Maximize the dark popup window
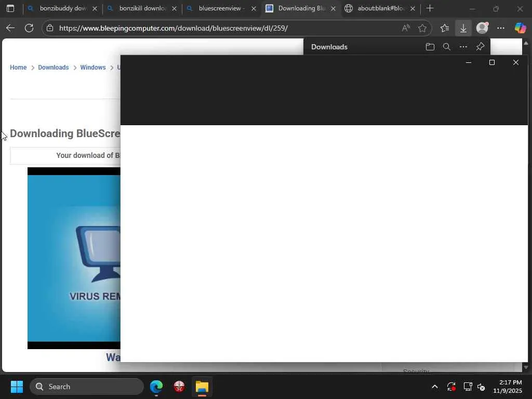This screenshot has width=532, height=399. (x=492, y=62)
